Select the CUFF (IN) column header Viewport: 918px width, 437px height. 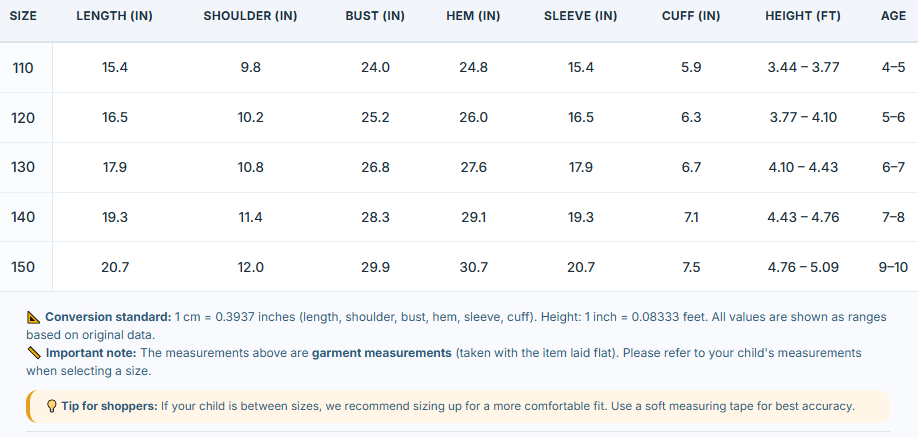point(691,16)
